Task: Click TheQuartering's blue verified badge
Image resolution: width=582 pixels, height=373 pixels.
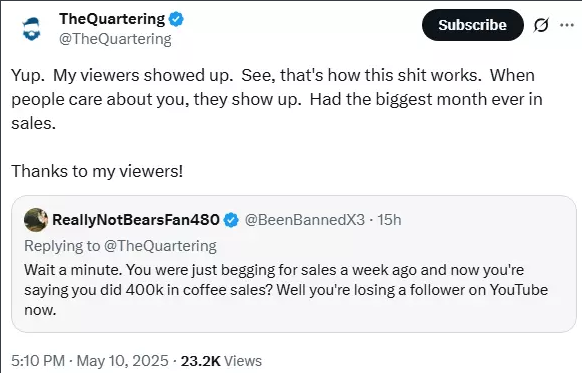Action: tap(176, 19)
